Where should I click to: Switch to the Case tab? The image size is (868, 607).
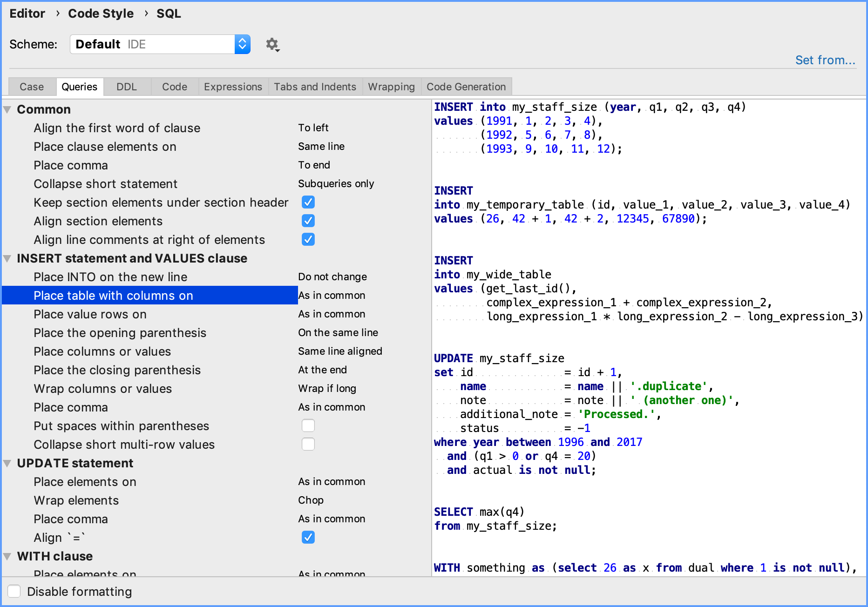tap(32, 87)
